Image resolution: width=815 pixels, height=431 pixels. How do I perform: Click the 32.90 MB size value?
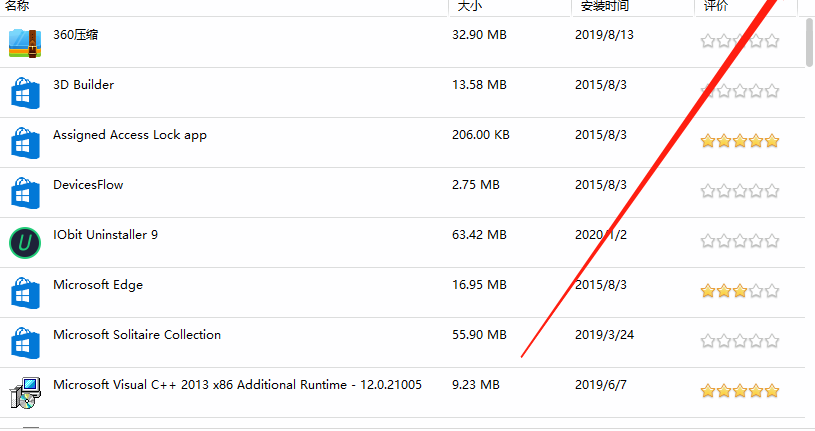click(x=479, y=35)
